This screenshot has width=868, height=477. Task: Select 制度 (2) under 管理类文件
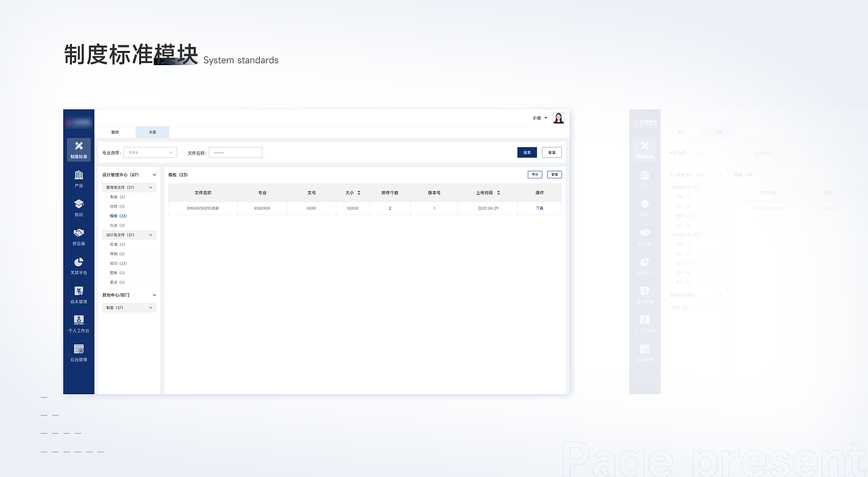[117, 197]
